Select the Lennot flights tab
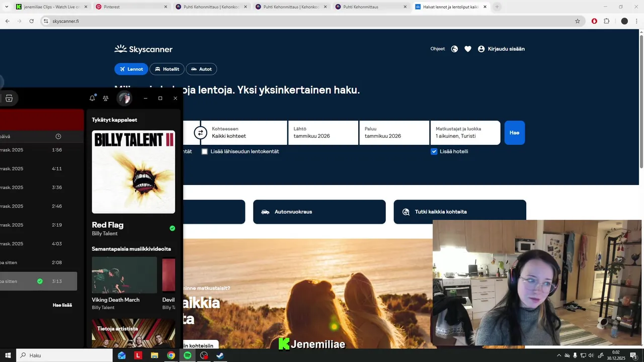This screenshot has width=644, height=362. [x=131, y=69]
